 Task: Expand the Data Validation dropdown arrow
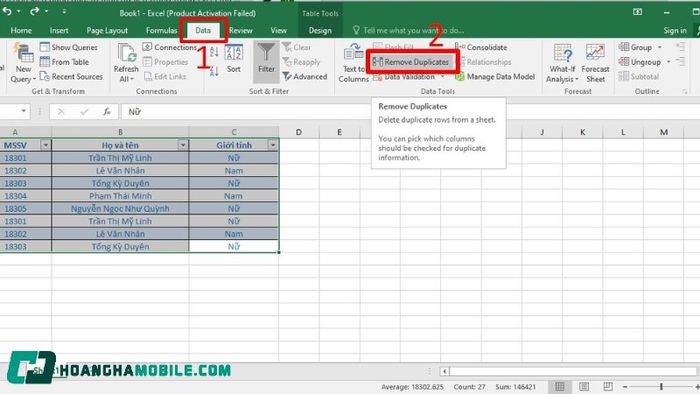tap(442, 77)
